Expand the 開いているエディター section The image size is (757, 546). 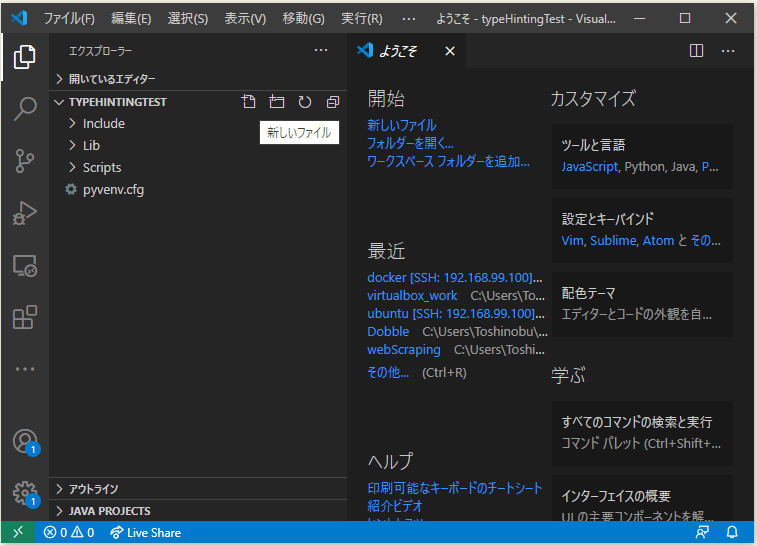pyautogui.click(x=198, y=79)
